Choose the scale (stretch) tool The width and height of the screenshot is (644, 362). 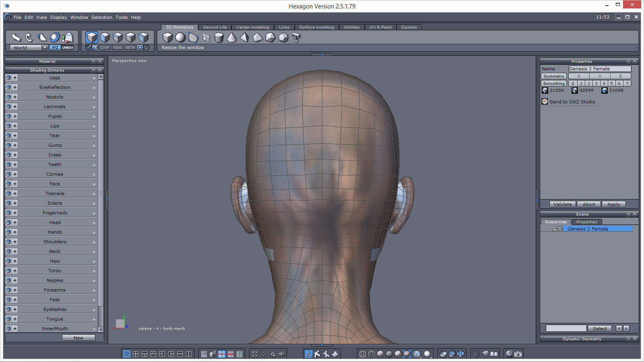pos(42,37)
